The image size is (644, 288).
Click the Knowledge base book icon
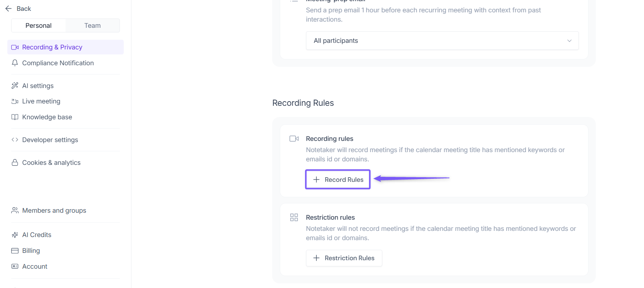pyautogui.click(x=15, y=117)
